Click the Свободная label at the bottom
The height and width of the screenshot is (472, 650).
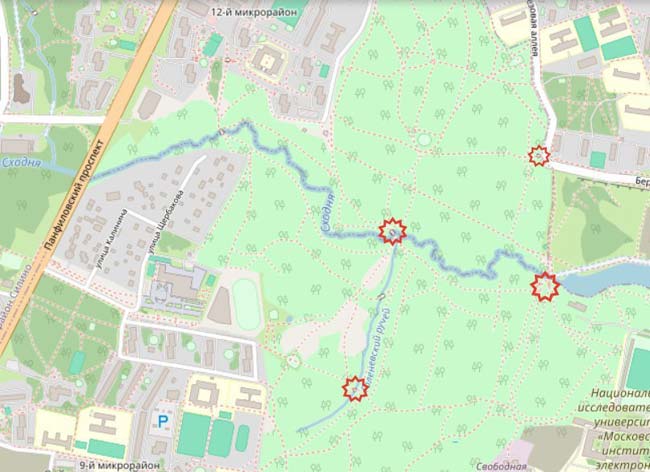tap(501, 467)
